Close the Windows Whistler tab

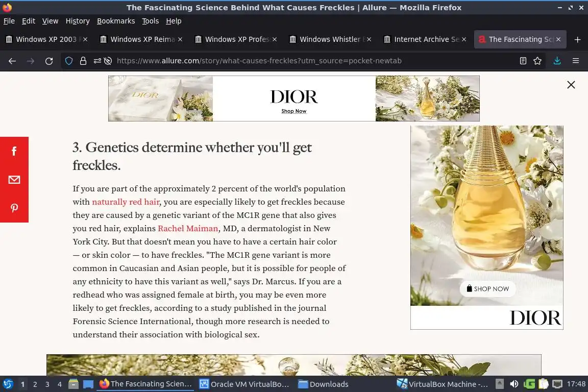point(369,39)
